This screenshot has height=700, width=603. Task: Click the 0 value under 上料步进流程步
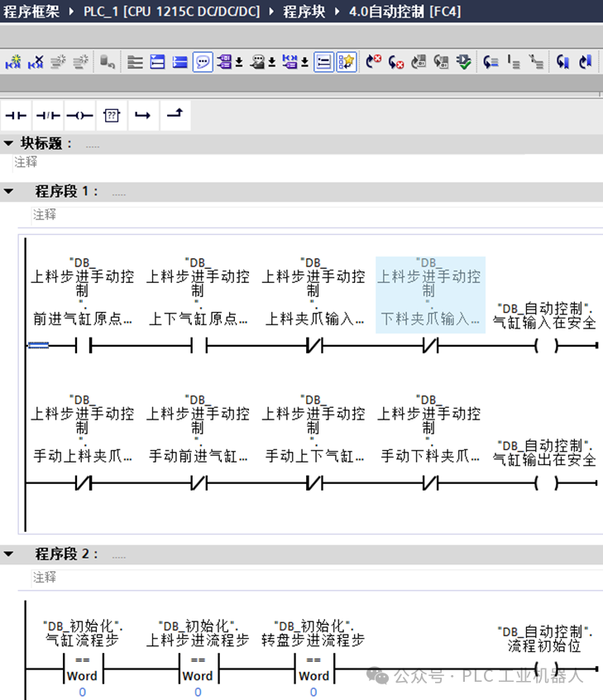click(x=199, y=693)
